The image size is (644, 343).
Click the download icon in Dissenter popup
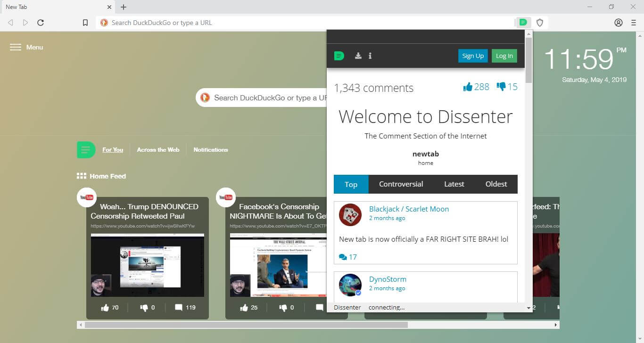(x=358, y=56)
